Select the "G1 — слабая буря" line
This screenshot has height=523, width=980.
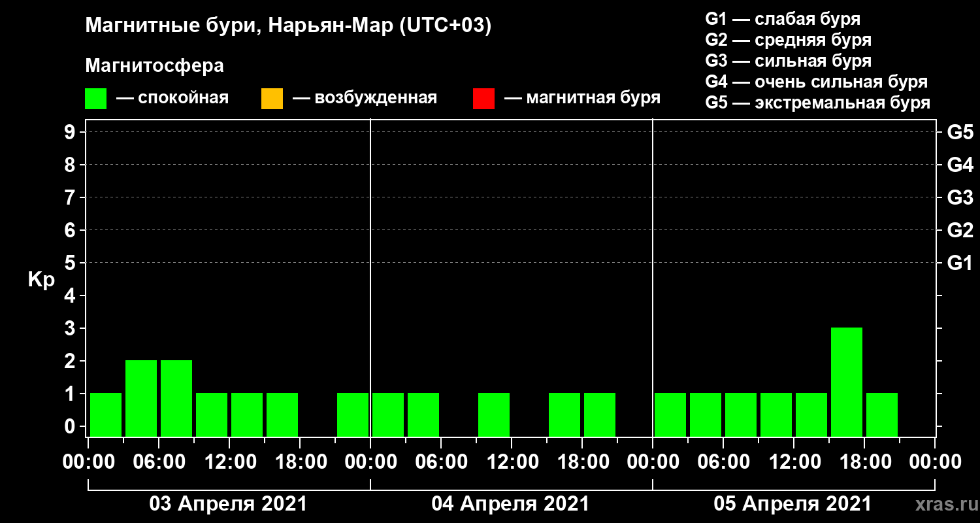coord(783,18)
